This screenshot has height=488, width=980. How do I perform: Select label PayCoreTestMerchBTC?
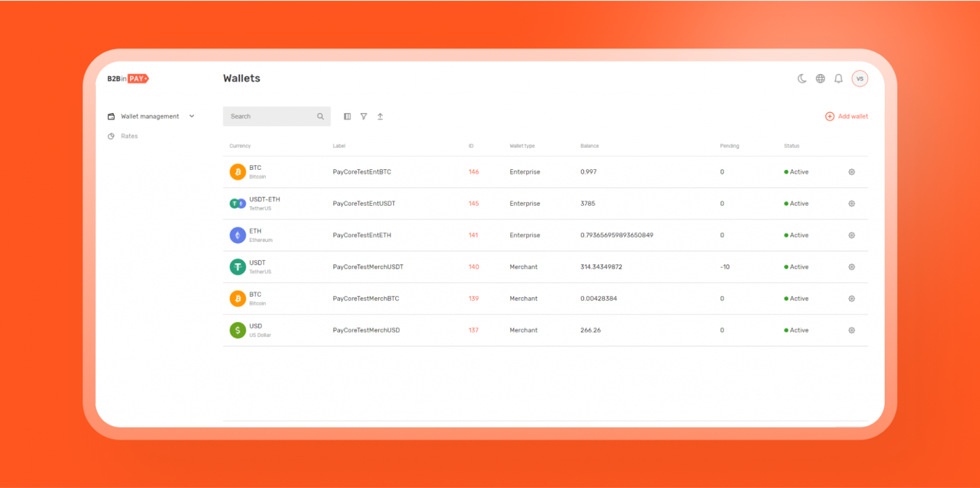coord(366,299)
